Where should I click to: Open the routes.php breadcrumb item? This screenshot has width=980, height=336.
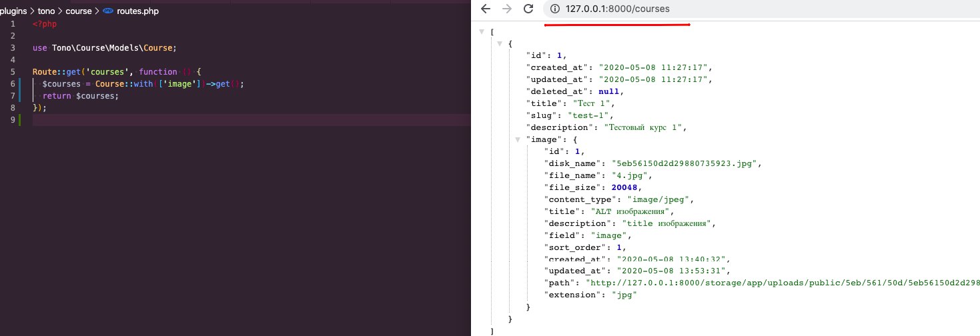tap(137, 11)
